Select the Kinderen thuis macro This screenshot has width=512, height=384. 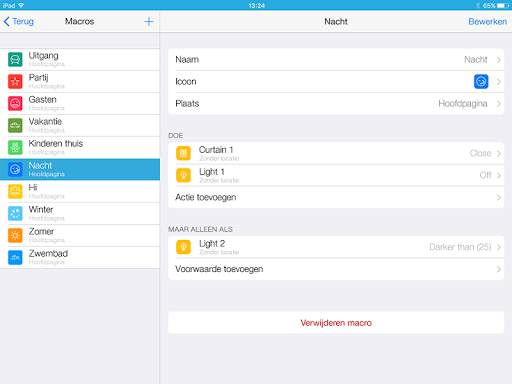coord(80,147)
